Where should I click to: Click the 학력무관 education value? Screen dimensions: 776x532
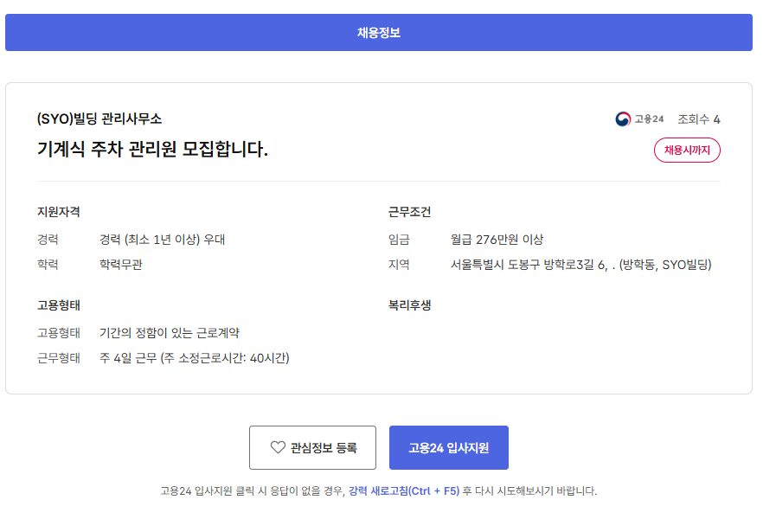[x=121, y=265]
